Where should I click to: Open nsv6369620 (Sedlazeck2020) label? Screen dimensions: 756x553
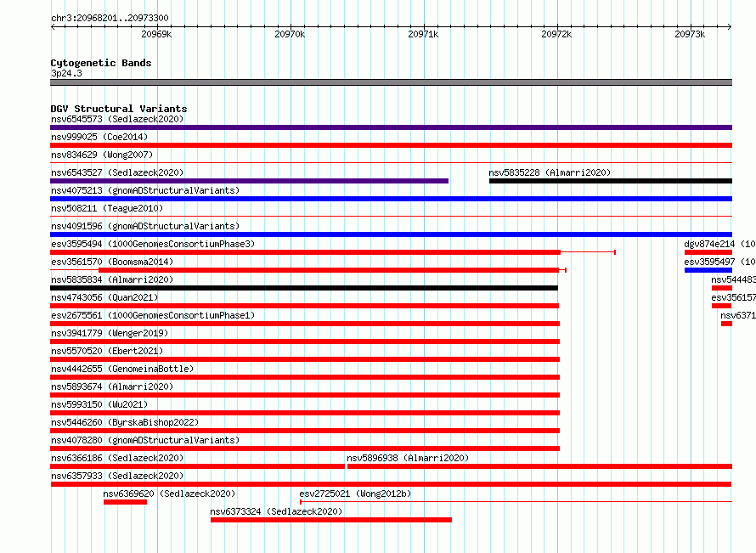click(169, 494)
